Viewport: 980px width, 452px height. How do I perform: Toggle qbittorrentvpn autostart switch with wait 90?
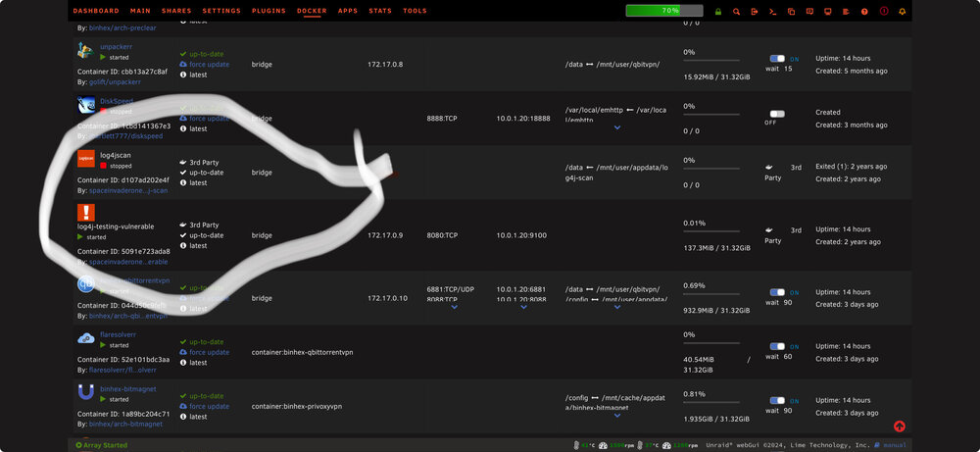(777, 292)
